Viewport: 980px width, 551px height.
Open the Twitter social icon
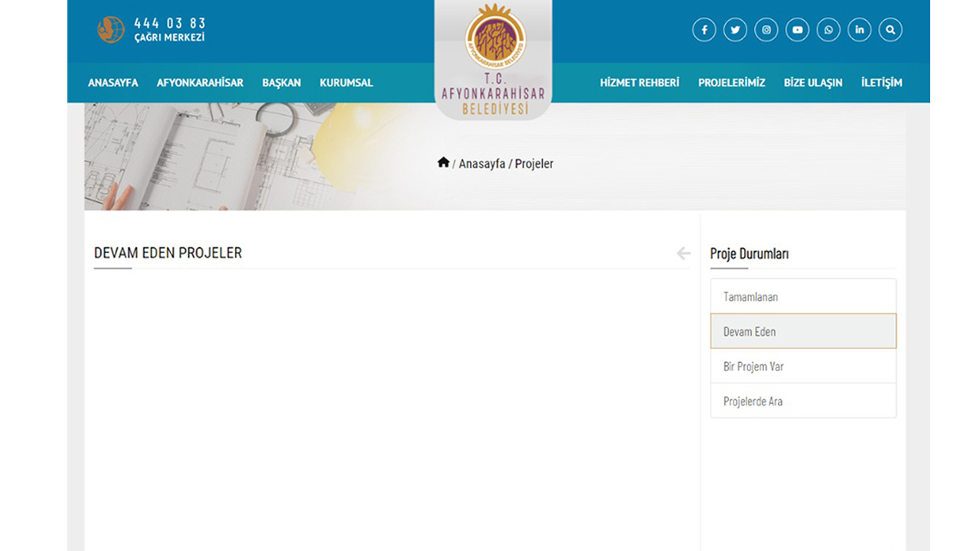[x=735, y=30]
